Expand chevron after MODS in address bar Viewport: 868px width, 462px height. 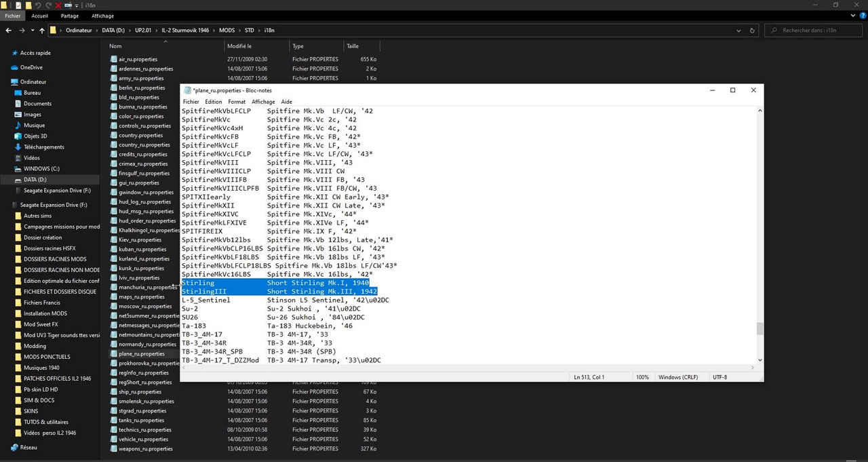click(239, 31)
